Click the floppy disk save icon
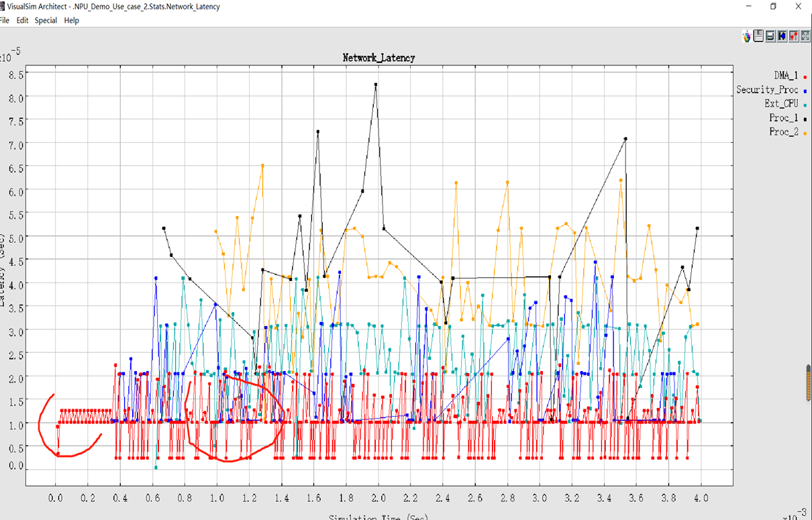Viewport: 812px width, 520px height. click(x=758, y=36)
